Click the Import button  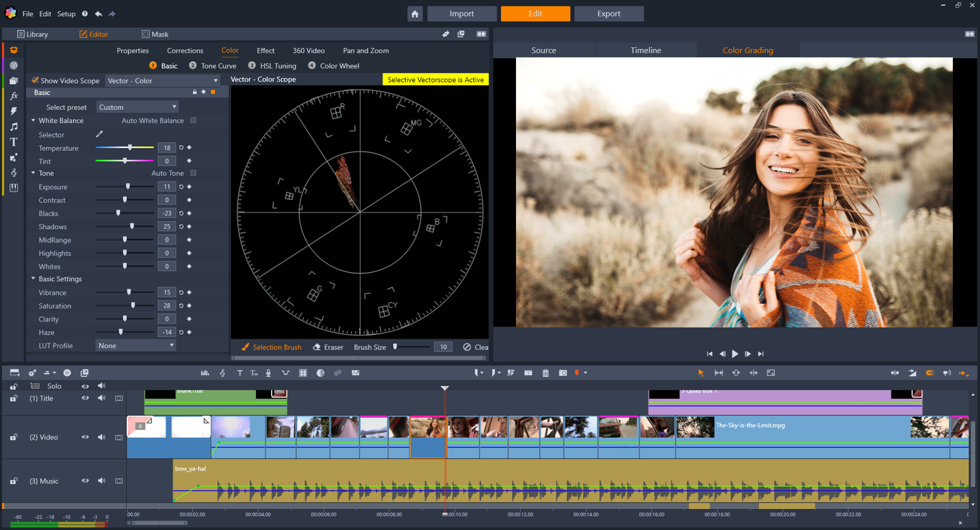461,14
